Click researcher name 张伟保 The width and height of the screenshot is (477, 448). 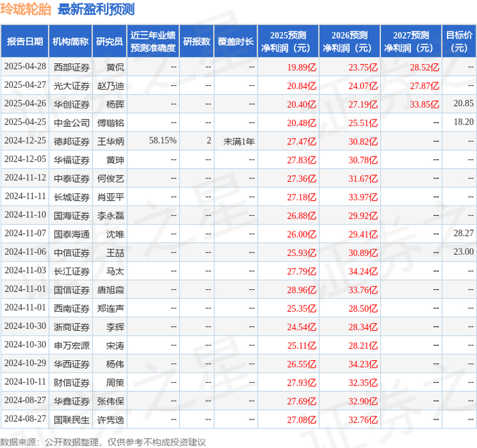(110, 401)
